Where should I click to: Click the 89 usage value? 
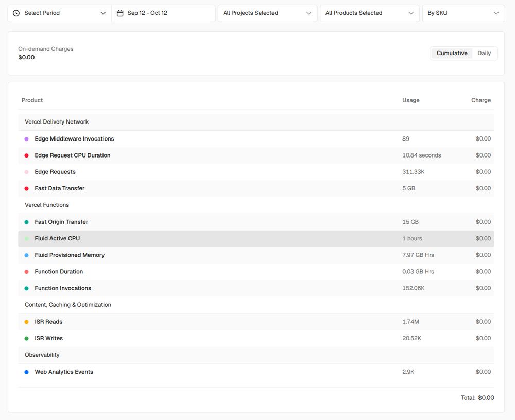[x=406, y=139]
